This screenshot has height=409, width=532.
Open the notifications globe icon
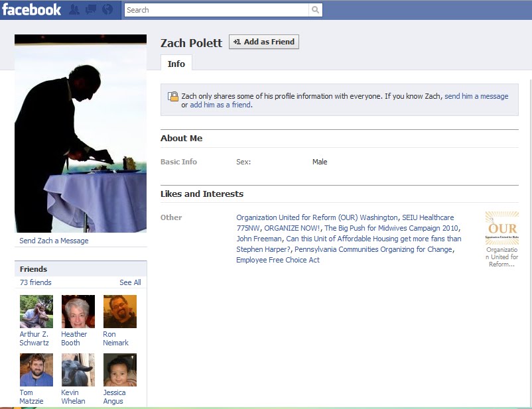(x=107, y=9)
